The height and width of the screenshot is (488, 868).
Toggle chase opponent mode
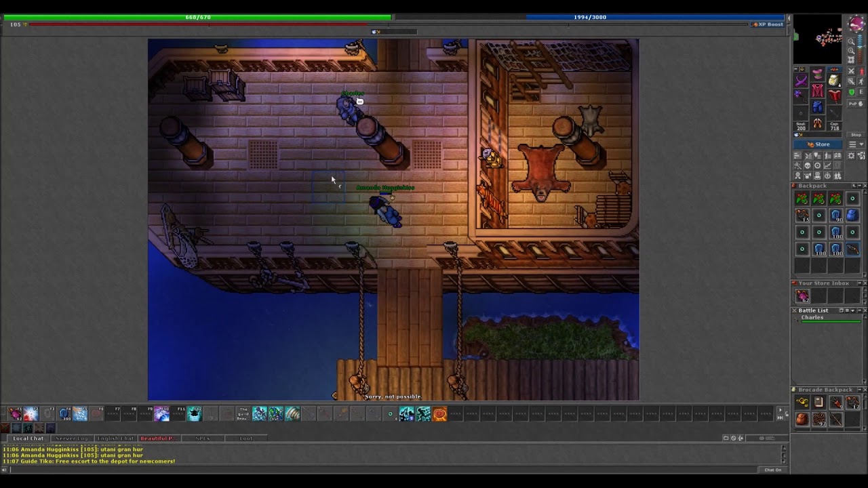click(861, 82)
